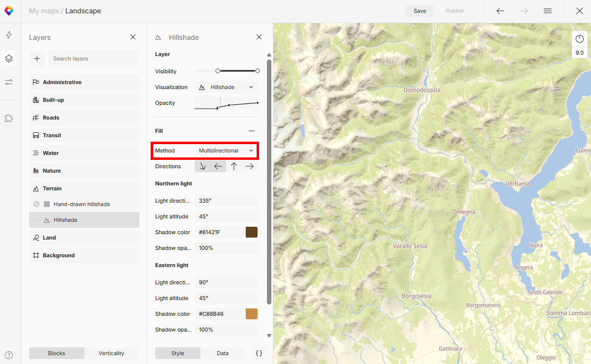Toggle the upward light direction

coord(234,166)
